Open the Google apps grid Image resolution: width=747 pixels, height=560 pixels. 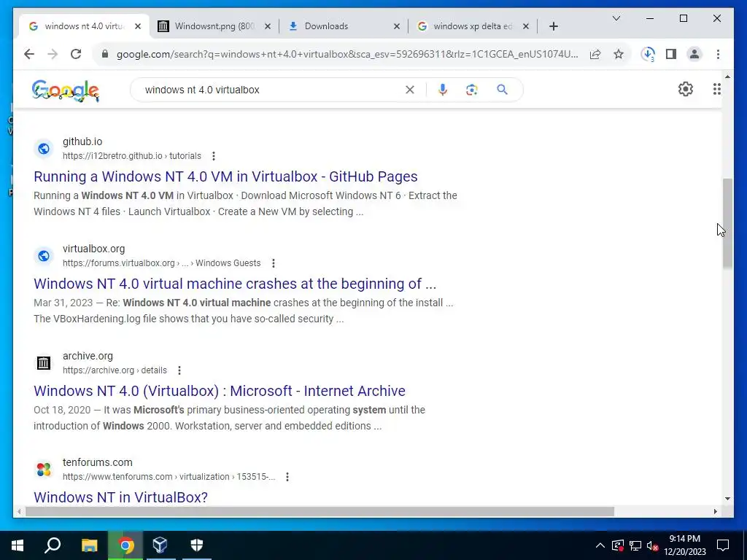[716, 89]
